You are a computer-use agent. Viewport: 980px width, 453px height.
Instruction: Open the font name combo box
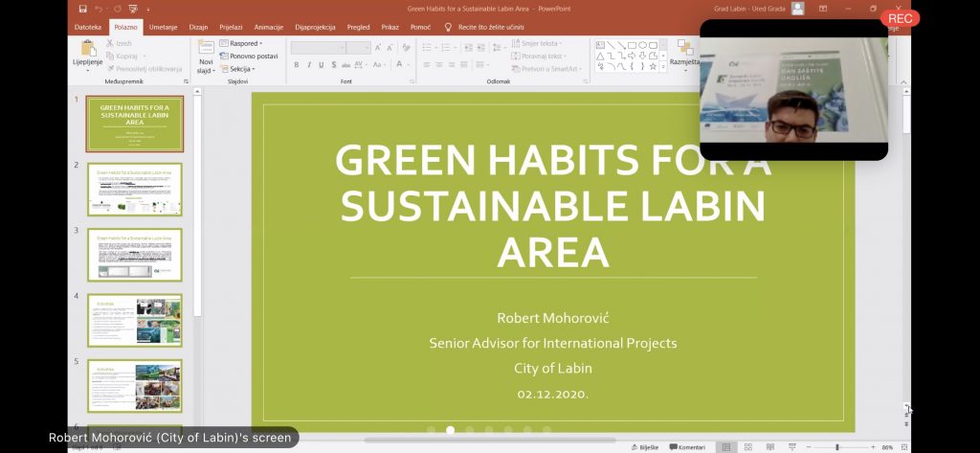pos(318,48)
